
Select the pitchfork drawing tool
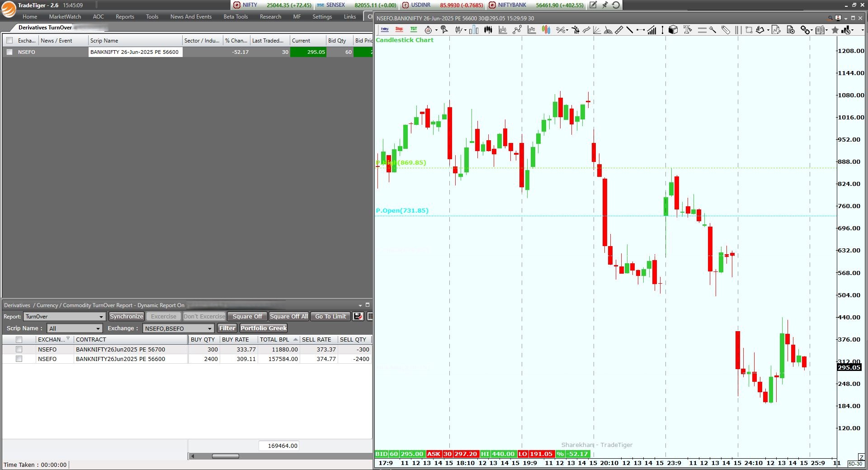pos(712,30)
